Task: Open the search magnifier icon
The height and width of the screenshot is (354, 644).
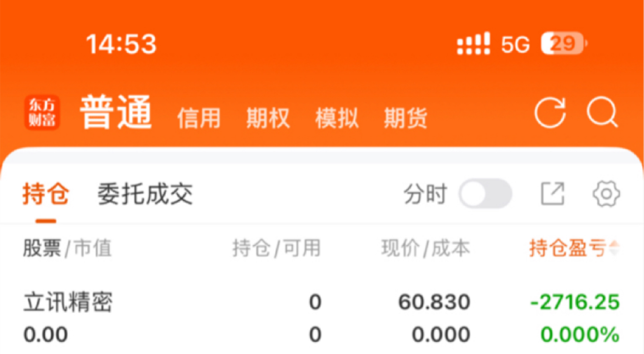Action: [x=603, y=112]
